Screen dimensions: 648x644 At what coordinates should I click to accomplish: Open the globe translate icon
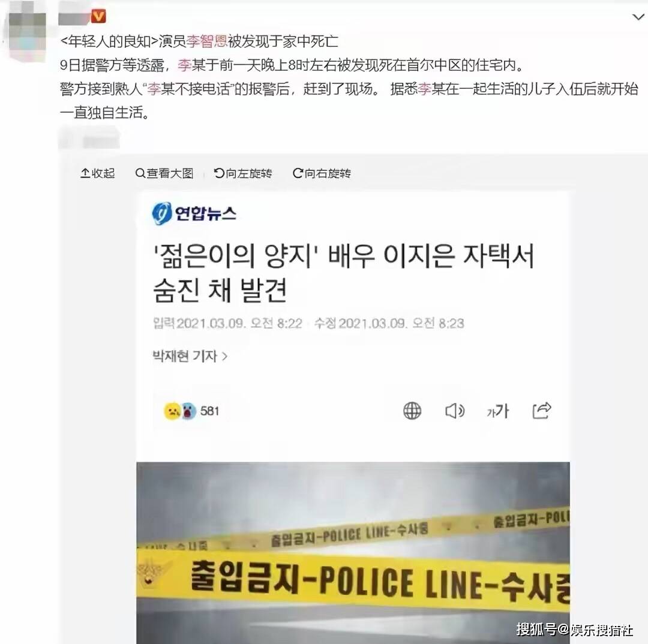point(412,411)
